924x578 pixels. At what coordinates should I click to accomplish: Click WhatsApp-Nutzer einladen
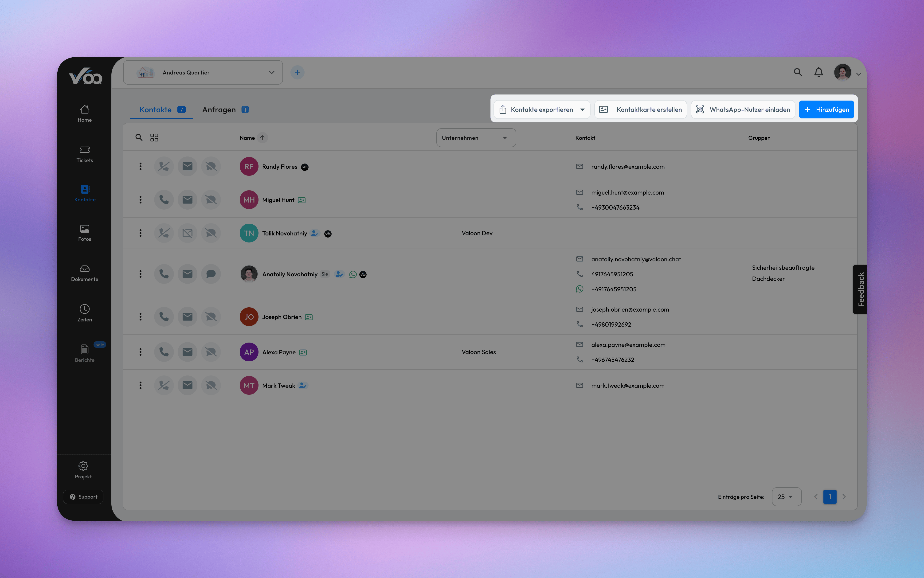(742, 109)
